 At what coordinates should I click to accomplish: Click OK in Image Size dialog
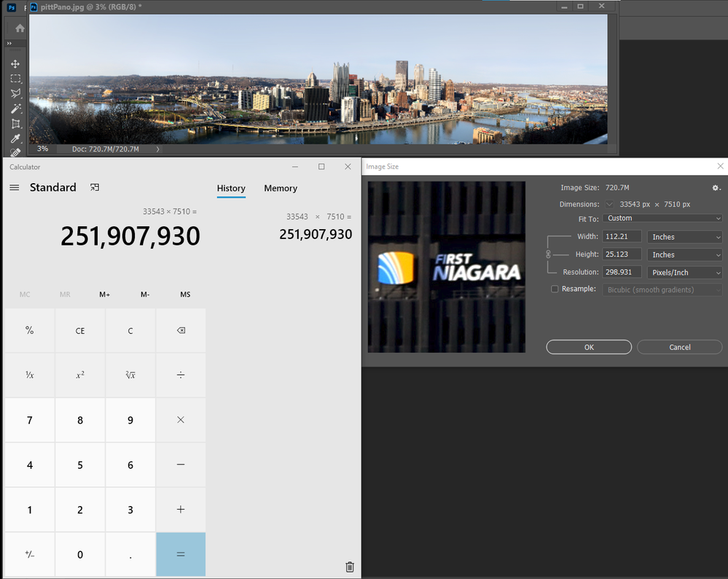click(x=589, y=347)
